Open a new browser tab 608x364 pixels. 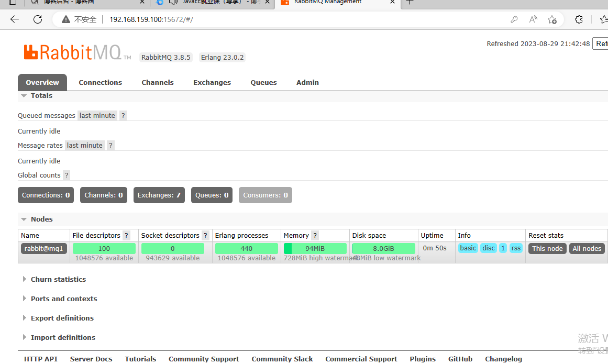410,2
